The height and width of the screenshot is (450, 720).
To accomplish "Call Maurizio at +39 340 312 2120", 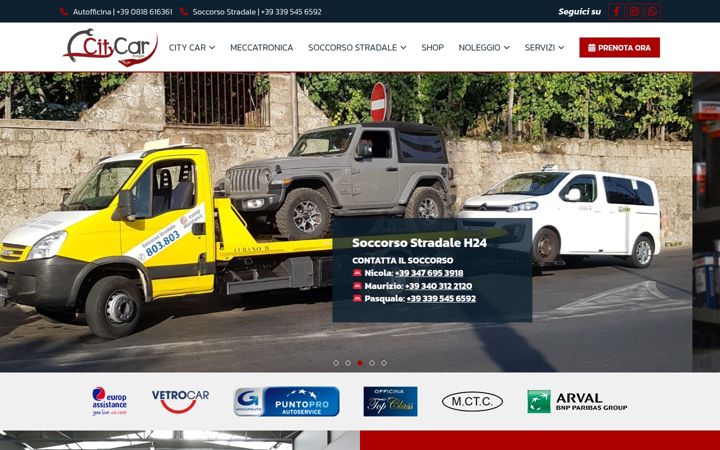I will click(439, 286).
